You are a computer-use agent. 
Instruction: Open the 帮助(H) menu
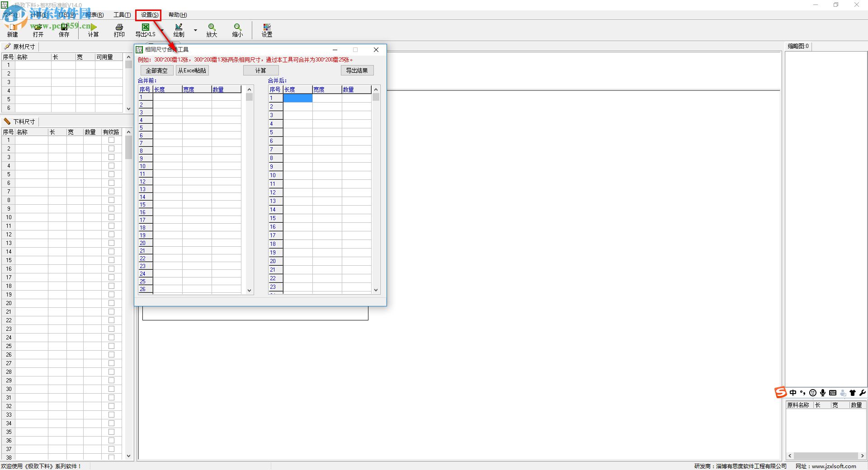pyautogui.click(x=178, y=15)
